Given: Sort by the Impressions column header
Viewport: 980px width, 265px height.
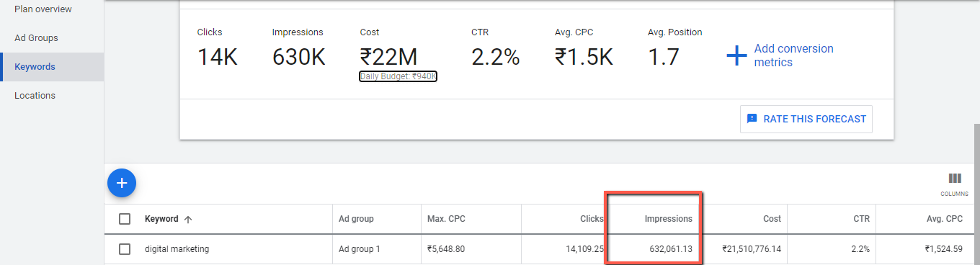Looking at the screenshot, I should pyautogui.click(x=668, y=219).
